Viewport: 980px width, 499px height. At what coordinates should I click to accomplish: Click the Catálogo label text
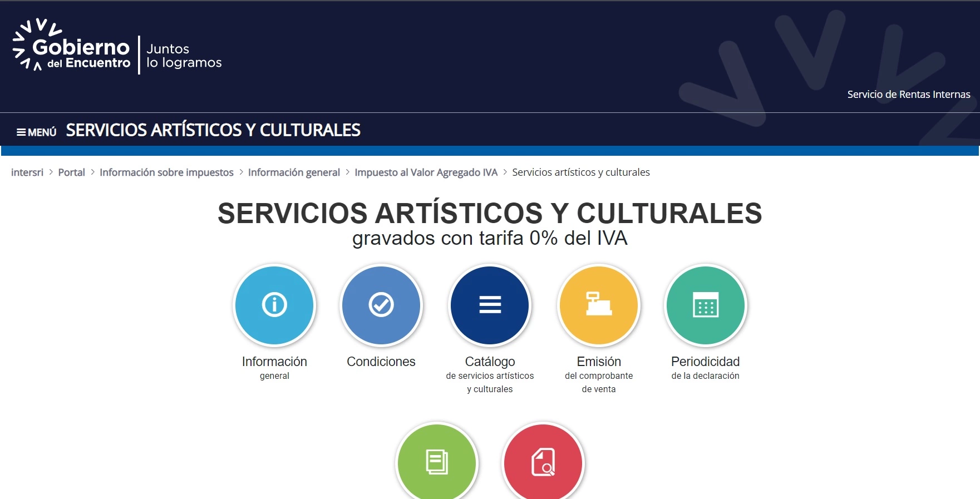(x=490, y=362)
